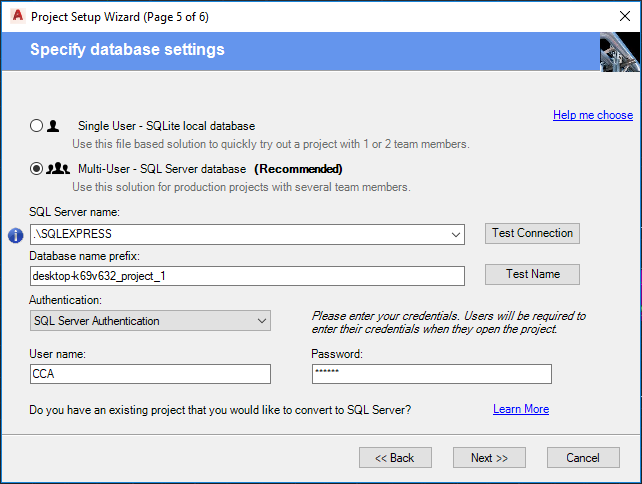Follow the Learn More link
This screenshot has width=642, height=484.
pyautogui.click(x=521, y=409)
